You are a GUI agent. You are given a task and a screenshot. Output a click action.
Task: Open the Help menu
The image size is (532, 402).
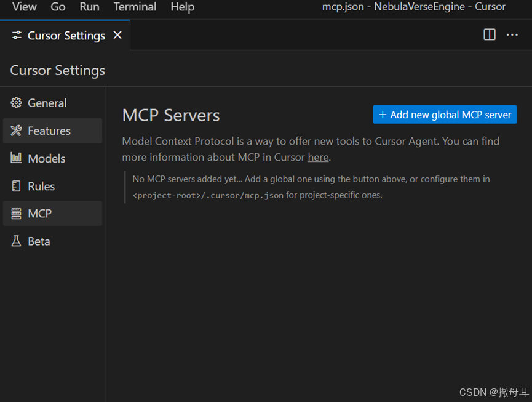[x=182, y=6]
